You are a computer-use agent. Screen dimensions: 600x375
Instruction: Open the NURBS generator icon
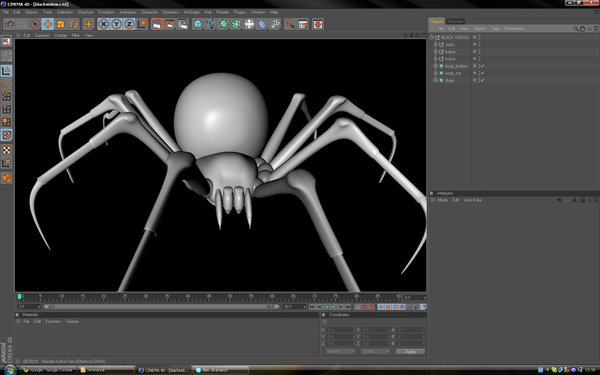pos(223,24)
